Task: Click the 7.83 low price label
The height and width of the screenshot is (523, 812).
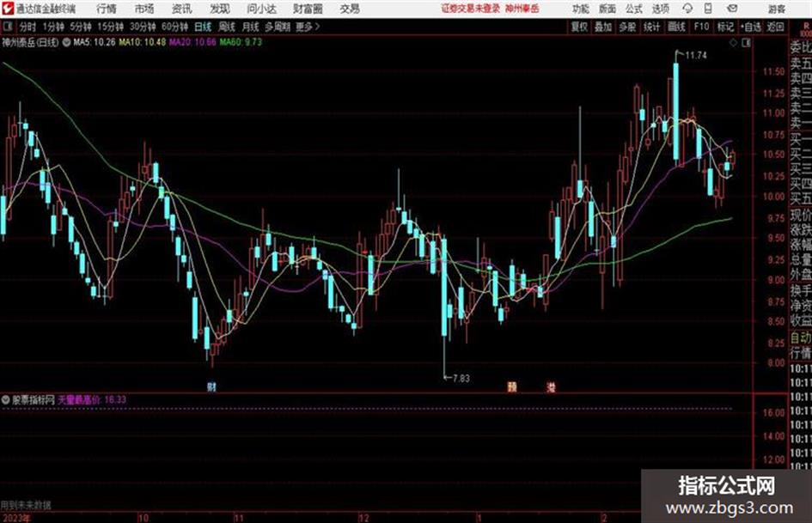Action: [461, 379]
